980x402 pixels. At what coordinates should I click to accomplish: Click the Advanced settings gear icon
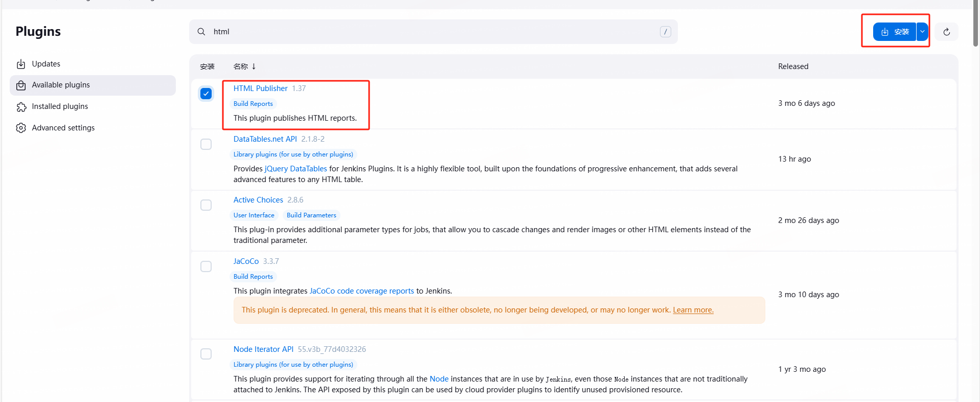point(21,128)
